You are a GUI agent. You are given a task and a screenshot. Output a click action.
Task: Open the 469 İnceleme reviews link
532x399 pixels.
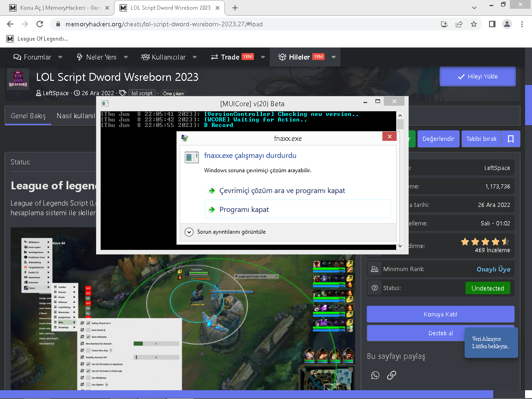[x=492, y=250]
